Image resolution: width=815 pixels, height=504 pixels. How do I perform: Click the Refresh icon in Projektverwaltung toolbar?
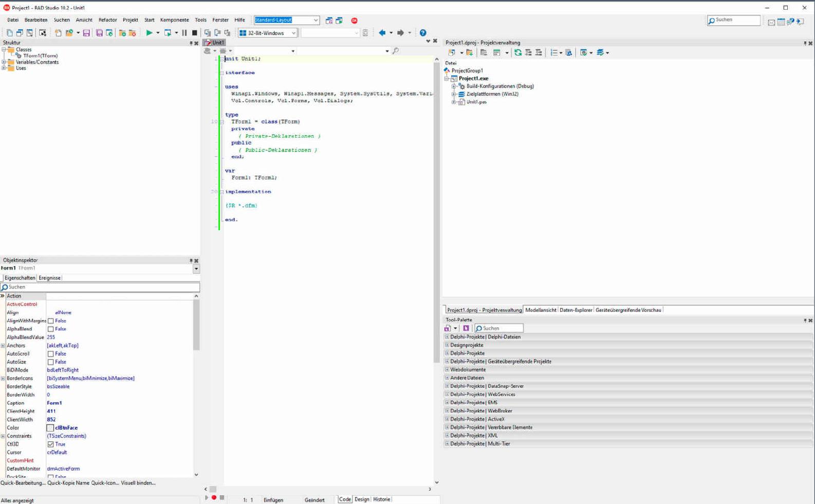tap(518, 52)
